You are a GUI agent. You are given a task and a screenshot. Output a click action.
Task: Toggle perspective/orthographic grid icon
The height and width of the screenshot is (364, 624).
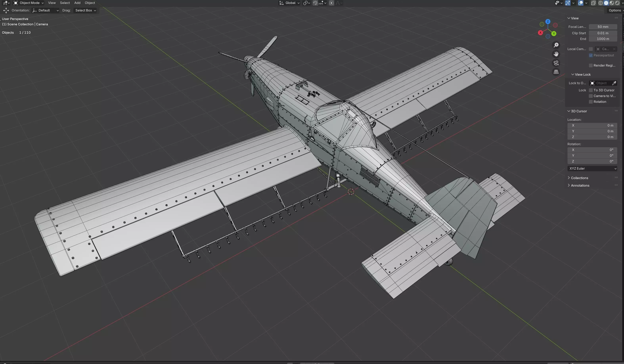(556, 72)
